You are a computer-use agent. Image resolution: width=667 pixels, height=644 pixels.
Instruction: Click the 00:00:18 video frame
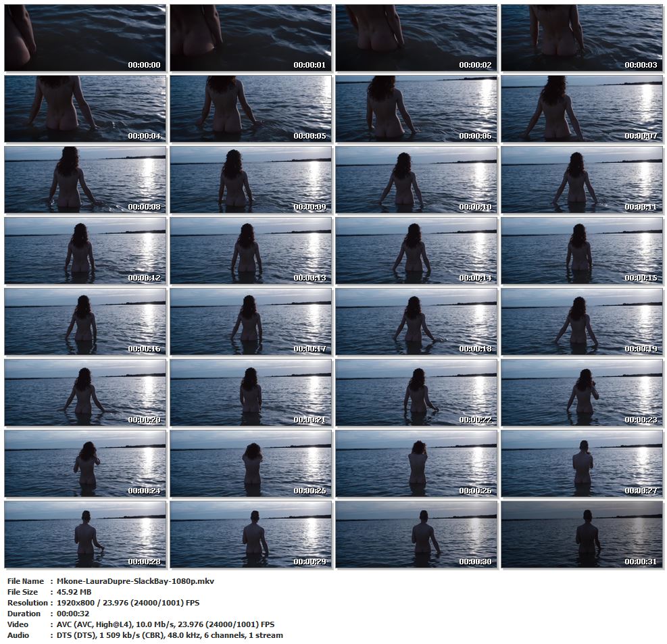(x=416, y=322)
